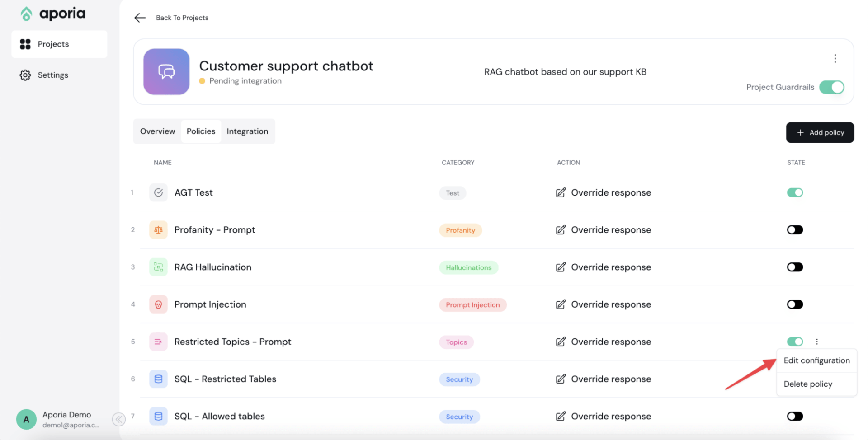Click the chat bubble project icon
The height and width of the screenshot is (440, 868).
click(x=165, y=71)
